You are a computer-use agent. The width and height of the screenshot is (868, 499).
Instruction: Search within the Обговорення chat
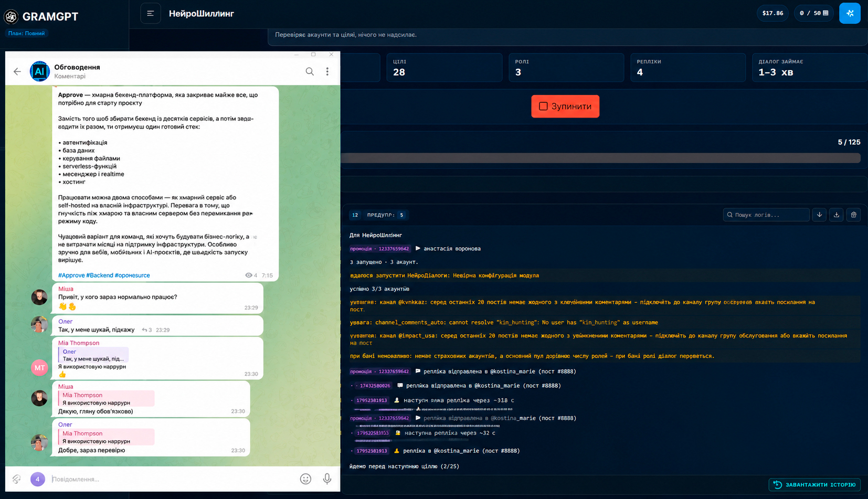pos(310,71)
